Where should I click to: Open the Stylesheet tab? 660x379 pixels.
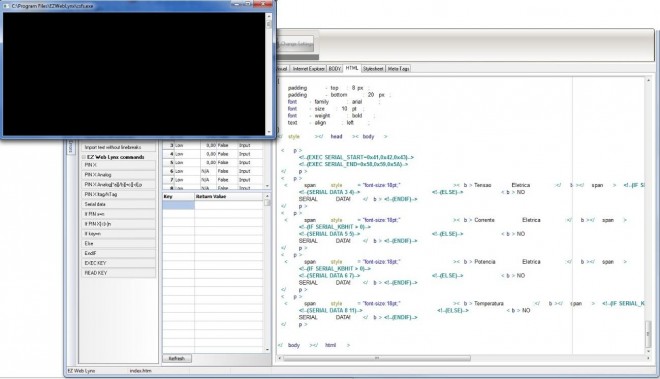(x=373, y=69)
